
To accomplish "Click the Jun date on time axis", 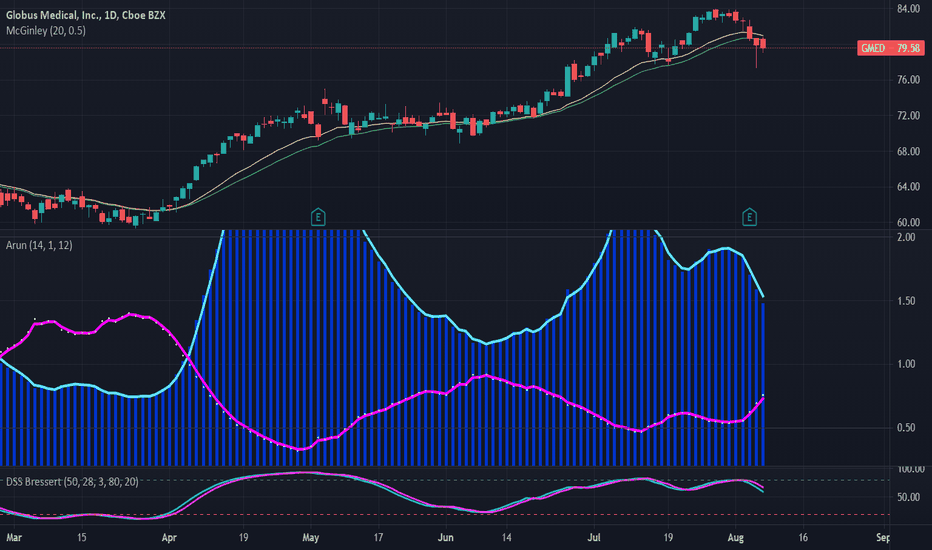I will pos(445,538).
